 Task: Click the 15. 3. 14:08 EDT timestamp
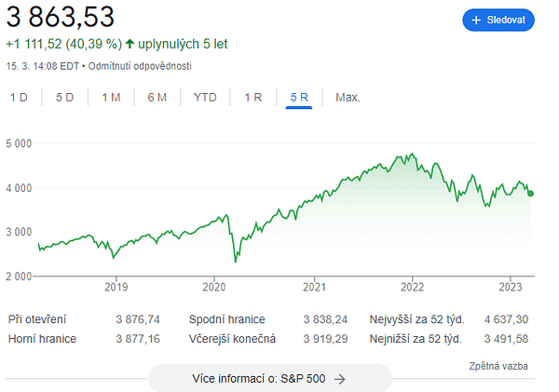click(43, 66)
